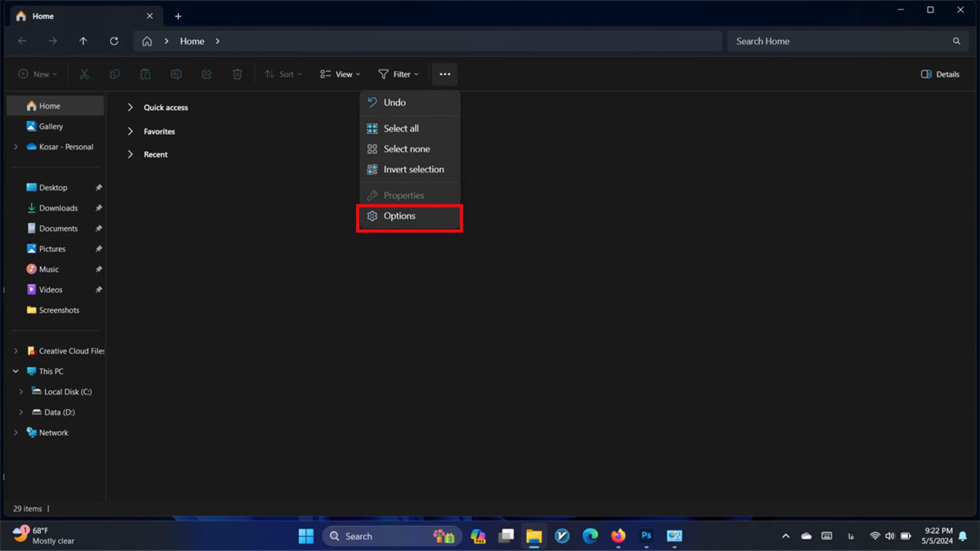The image size is (980, 551).
Task: Expand the Quick access section
Action: (x=130, y=107)
